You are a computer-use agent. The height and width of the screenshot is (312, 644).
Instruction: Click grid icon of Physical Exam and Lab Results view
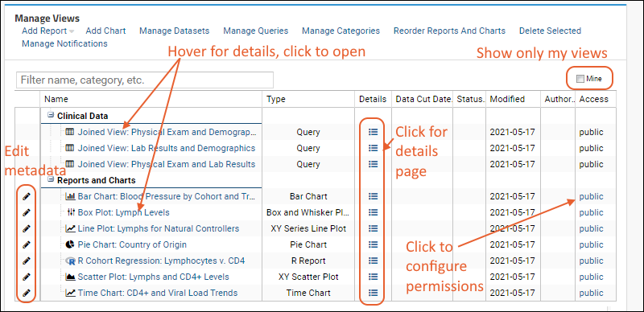(70, 164)
